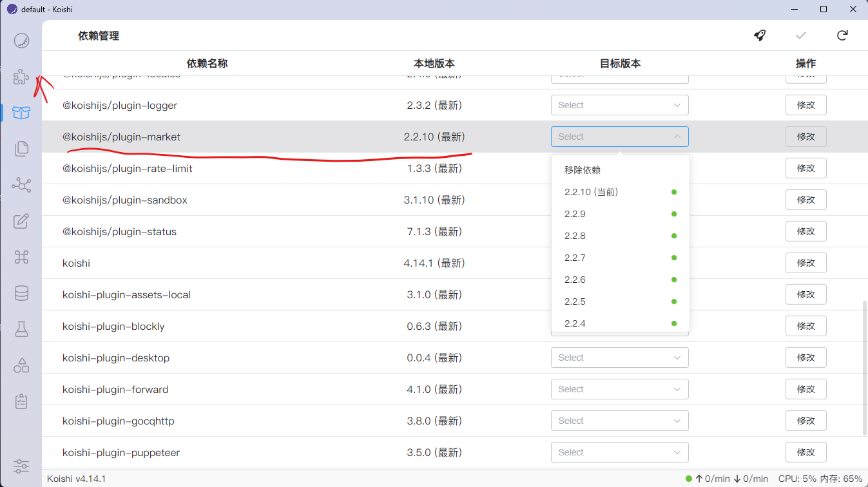Open the shapes sidebar icon
This screenshot has height=487, width=868.
point(21,366)
